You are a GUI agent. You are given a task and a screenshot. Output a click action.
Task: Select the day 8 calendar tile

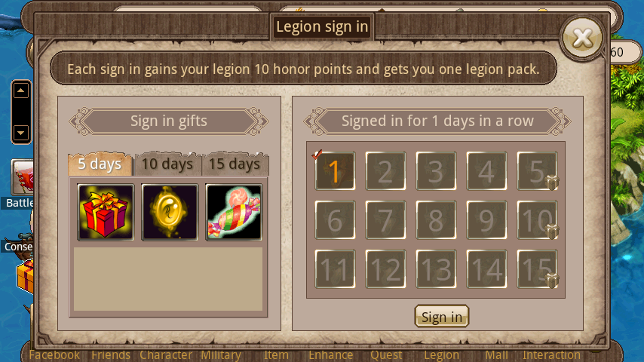click(436, 219)
